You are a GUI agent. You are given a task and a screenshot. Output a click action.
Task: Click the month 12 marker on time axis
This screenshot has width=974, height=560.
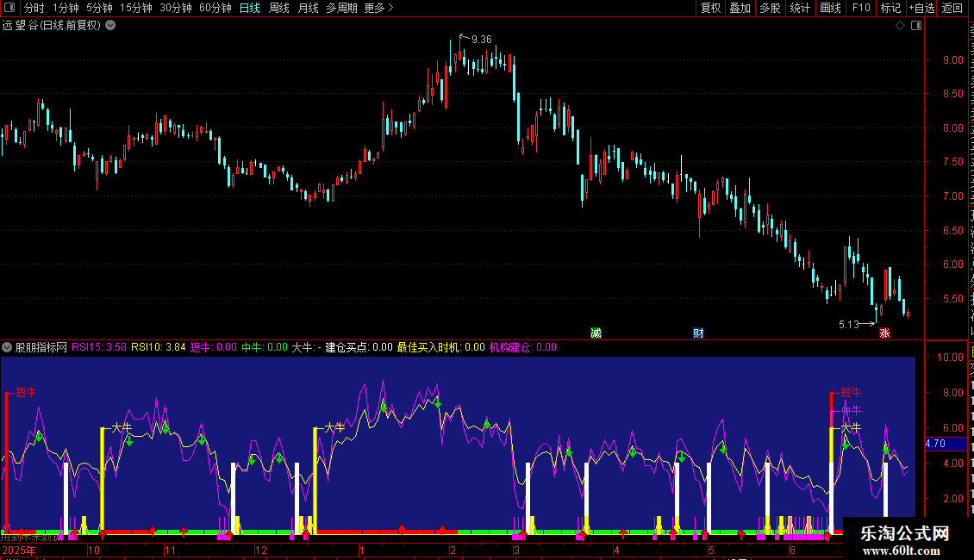point(261,550)
